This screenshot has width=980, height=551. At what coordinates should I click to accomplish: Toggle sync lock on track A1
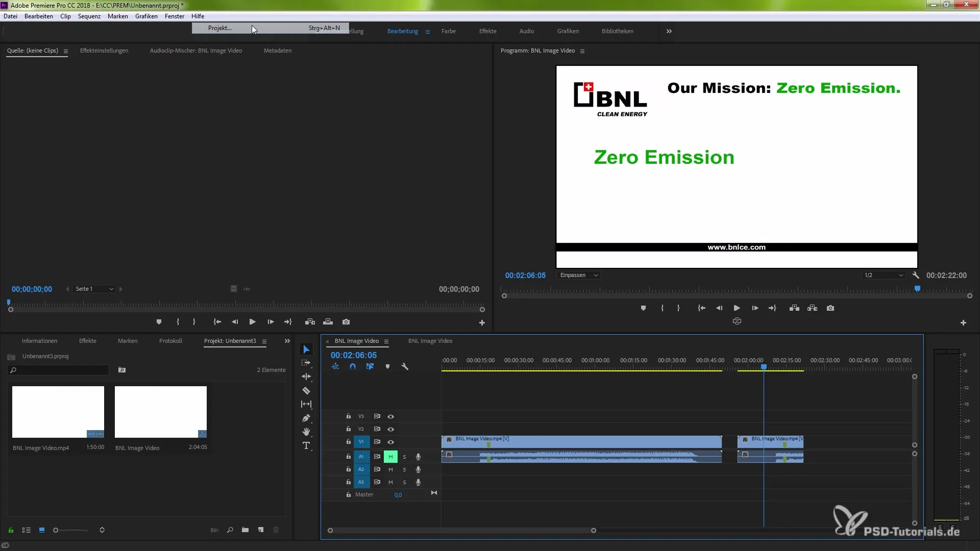coord(377,457)
